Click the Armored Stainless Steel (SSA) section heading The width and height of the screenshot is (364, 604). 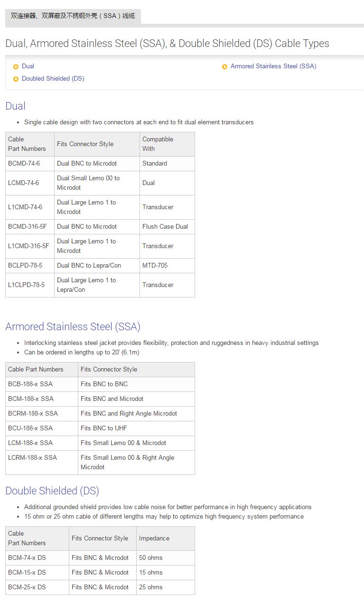(73, 326)
